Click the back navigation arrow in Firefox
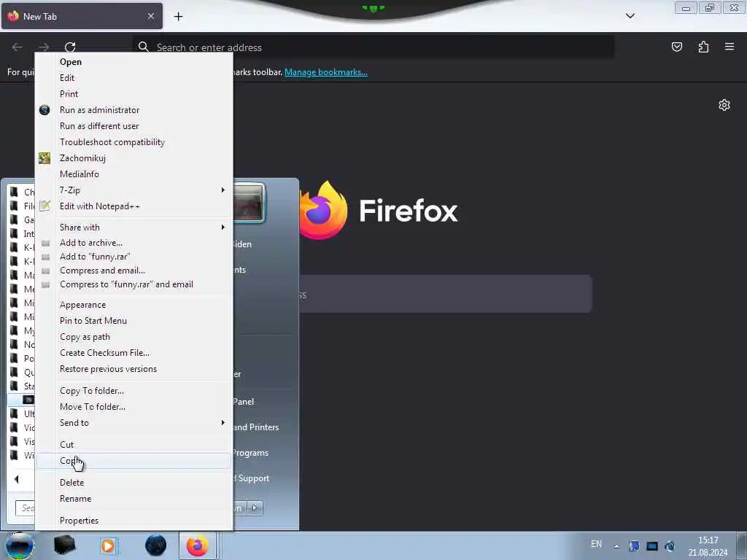This screenshot has width=747, height=560. (18, 47)
